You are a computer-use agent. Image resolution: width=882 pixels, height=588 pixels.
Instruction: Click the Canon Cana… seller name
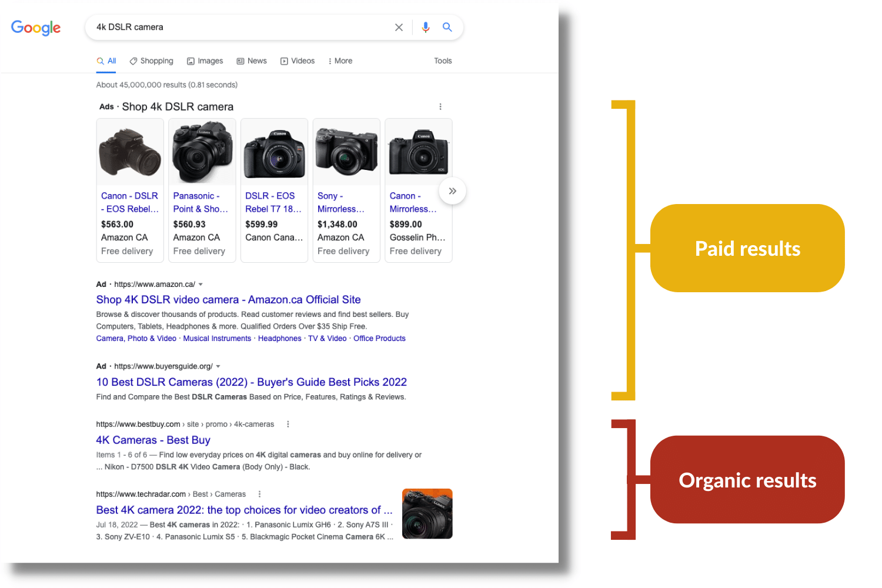[x=274, y=238]
